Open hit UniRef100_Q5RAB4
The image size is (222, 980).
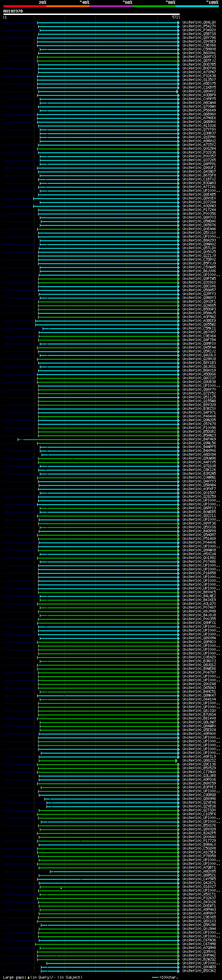click(199, 485)
